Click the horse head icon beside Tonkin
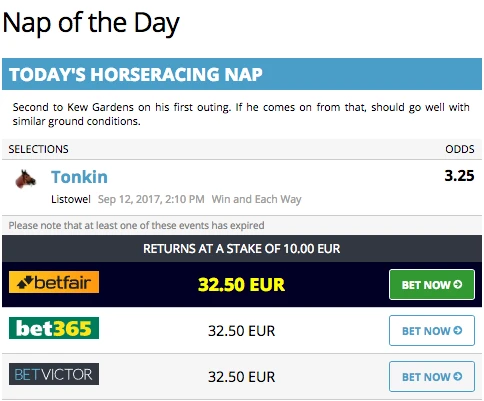This screenshot has height=401, width=484. [25, 179]
